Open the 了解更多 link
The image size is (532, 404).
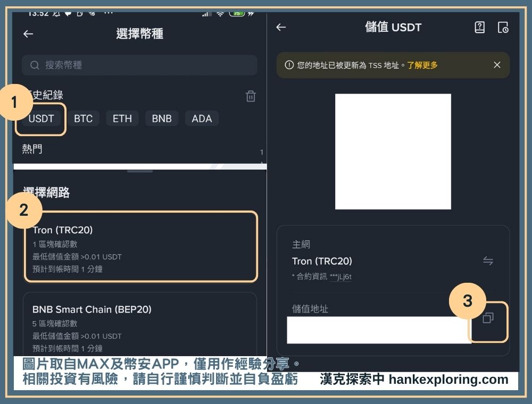pyautogui.click(x=422, y=65)
